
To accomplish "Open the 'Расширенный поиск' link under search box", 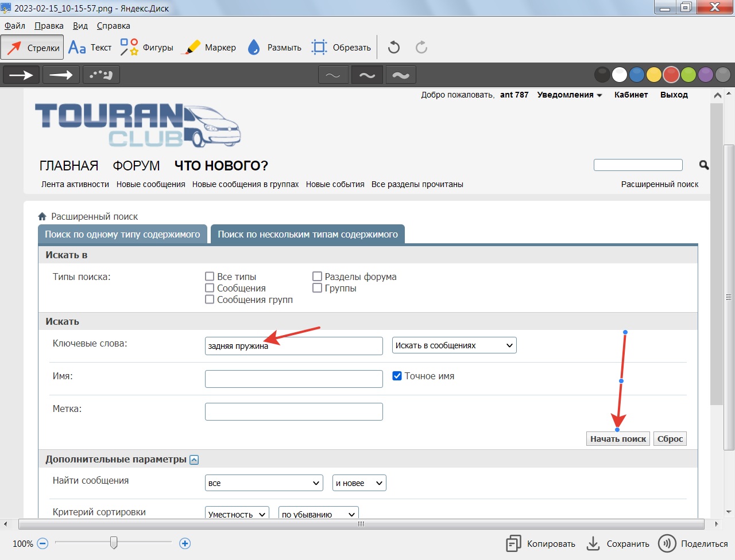I will [660, 184].
